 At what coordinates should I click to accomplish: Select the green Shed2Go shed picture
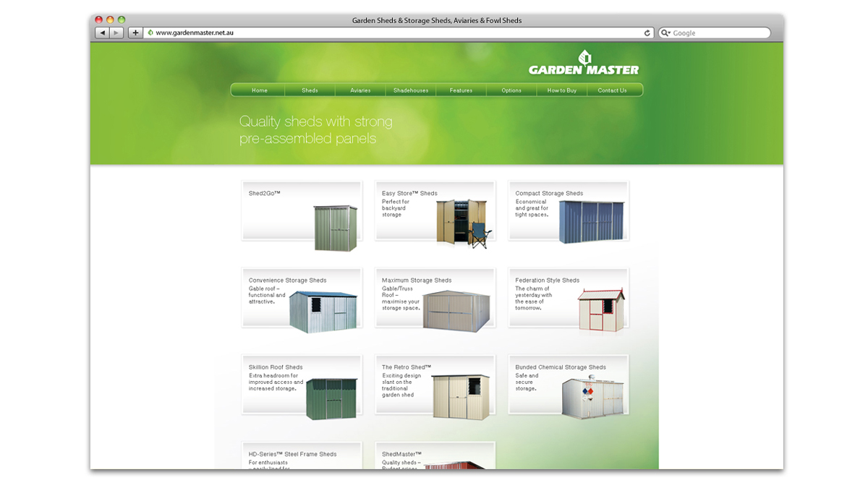[336, 228]
